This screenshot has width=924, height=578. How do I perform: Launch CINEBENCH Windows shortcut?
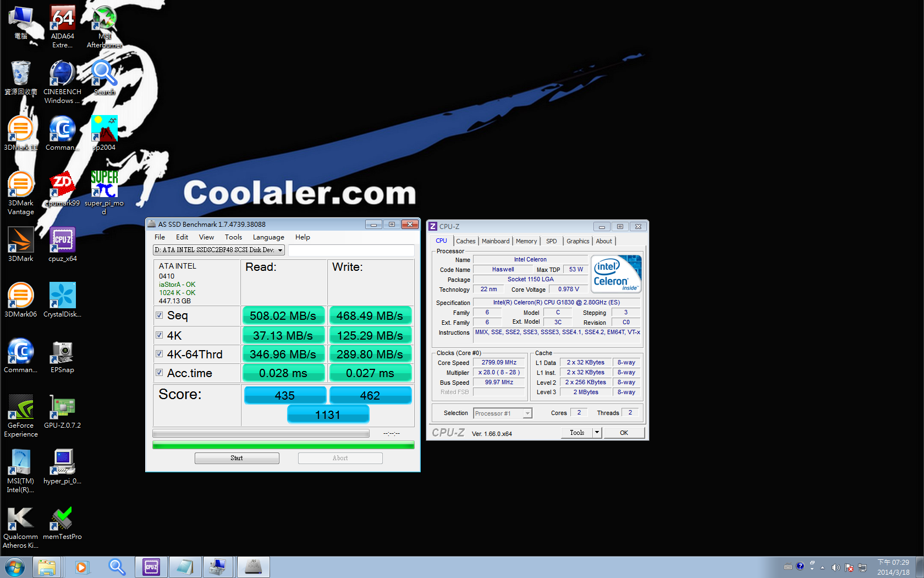pos(62,82)
